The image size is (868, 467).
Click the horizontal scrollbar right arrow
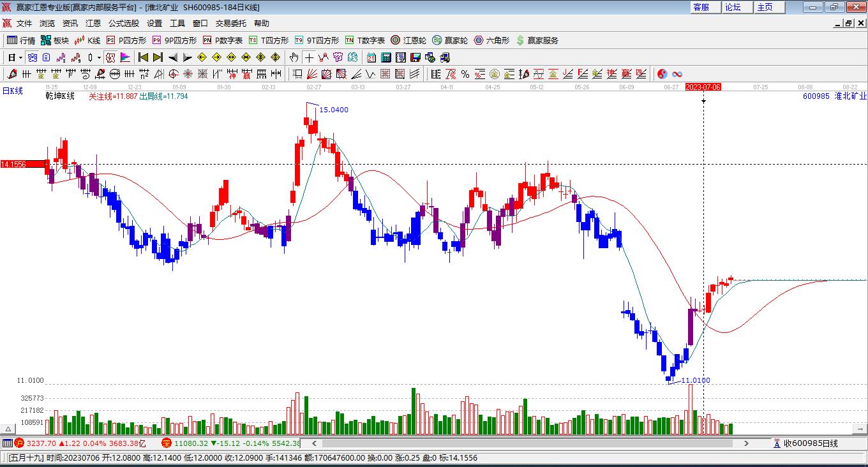click(746, 443)
